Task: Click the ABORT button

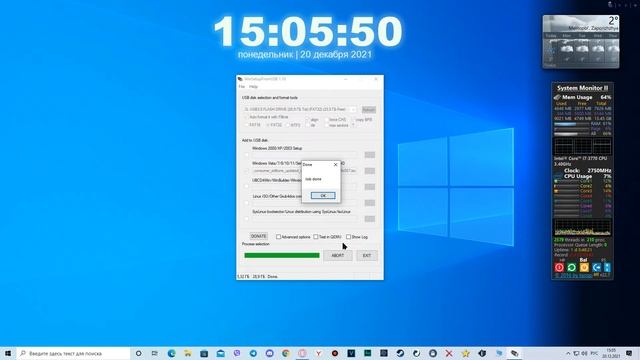Action: click(338, 256)
